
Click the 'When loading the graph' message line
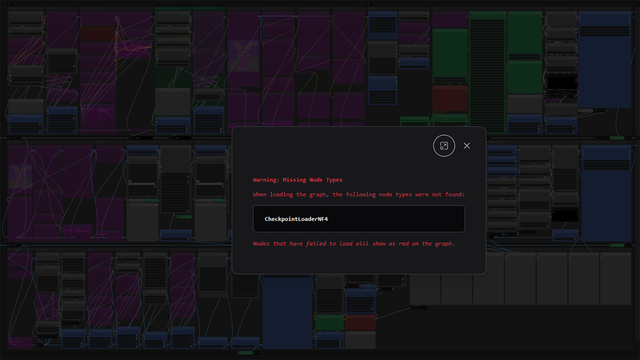(359, 194)
